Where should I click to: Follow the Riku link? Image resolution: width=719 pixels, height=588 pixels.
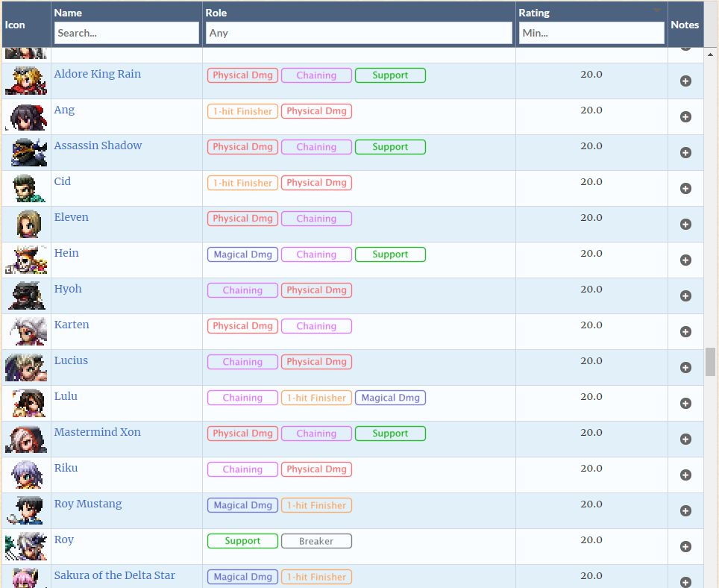coord(66,467)
